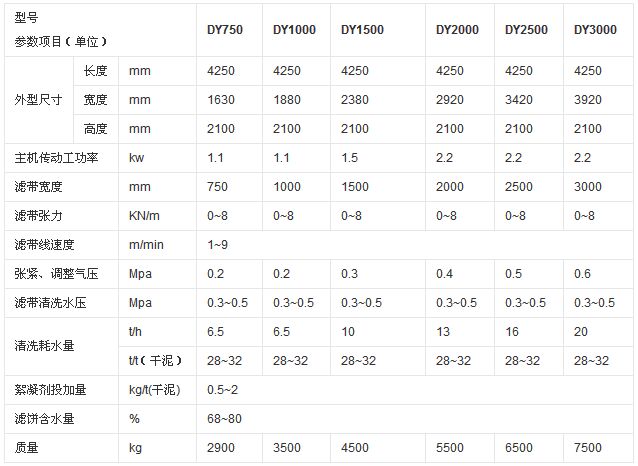Select the DY2000 column header
Image resolution: width=638 pixels, height=466 pixels.
coord(457,30)
